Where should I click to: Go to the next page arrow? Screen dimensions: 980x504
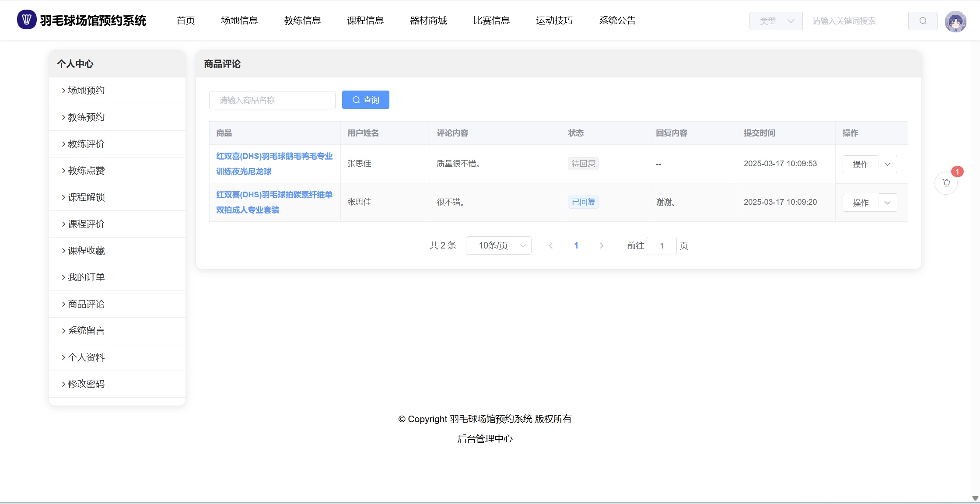[602, 245]
